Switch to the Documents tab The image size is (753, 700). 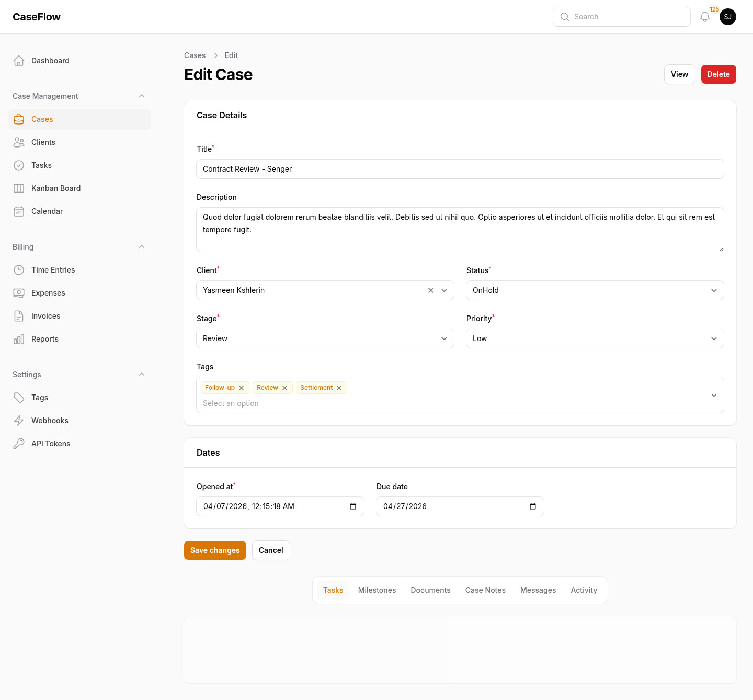tap(430, 590)
